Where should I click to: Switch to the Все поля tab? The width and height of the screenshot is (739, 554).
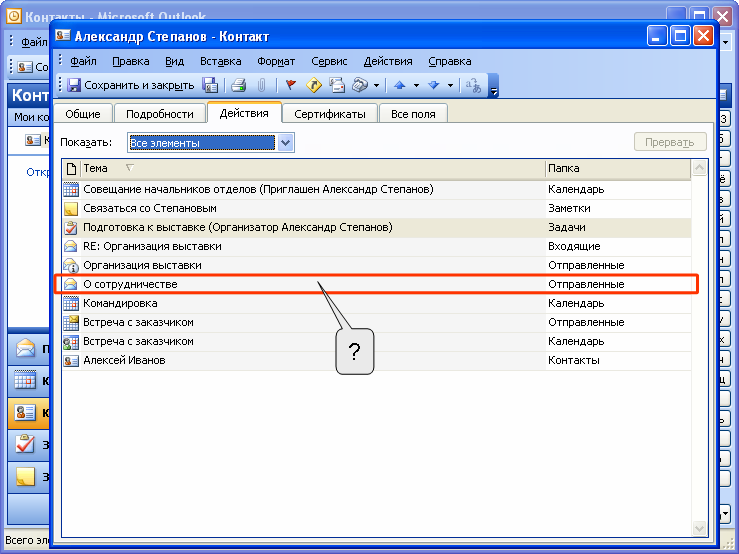(x=413, y=114)
